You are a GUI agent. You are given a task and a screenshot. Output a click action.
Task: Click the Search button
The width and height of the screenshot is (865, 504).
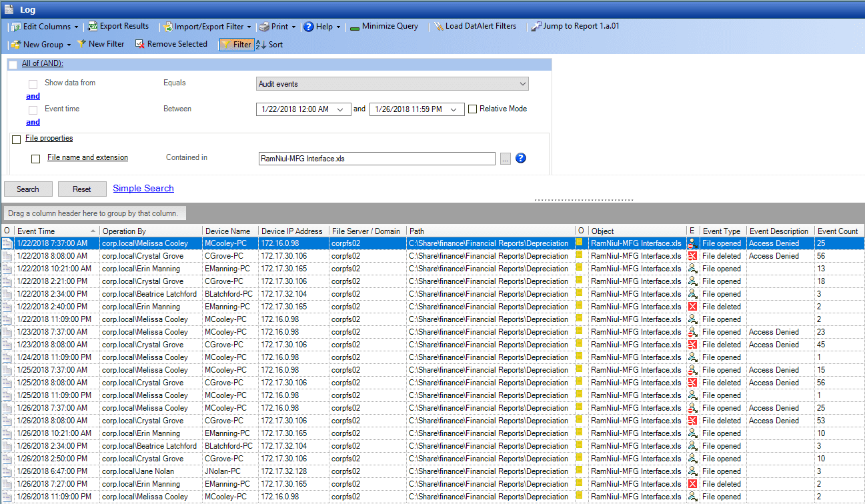(28, 189)
